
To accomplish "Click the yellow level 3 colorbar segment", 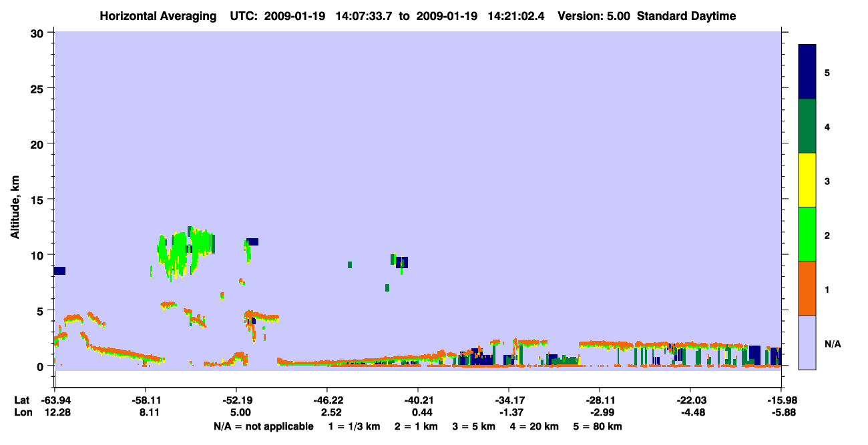I will [x=807, y=180].
